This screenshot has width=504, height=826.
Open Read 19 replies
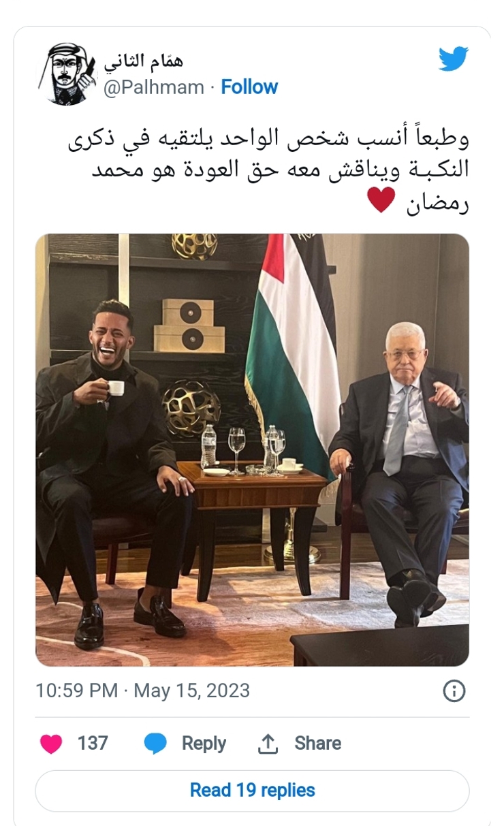(x=252, y=791)
